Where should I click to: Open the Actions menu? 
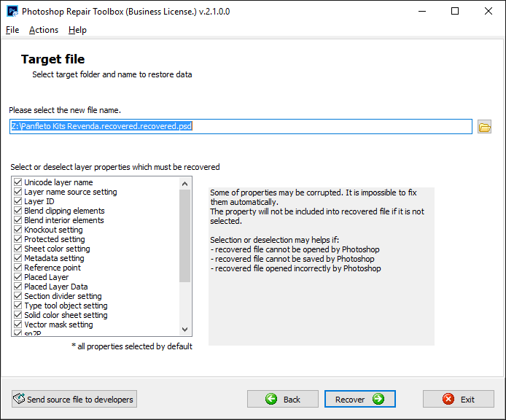(x=44, y=30)
